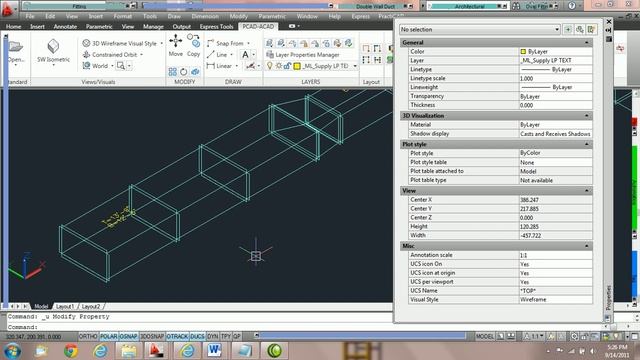Toggle DYN input in status bar

[213, 336]
